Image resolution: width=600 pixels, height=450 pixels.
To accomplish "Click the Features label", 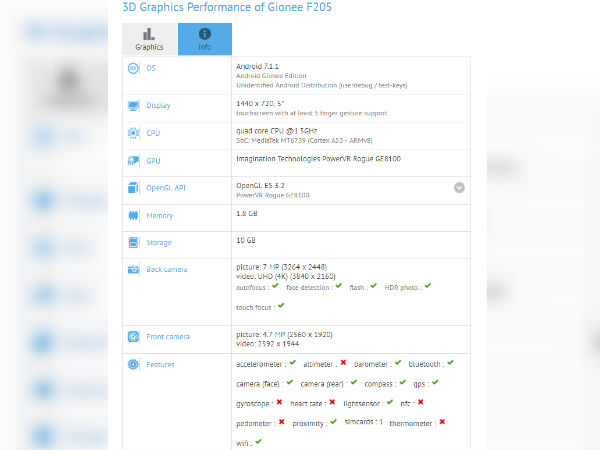I will (x=160, y=364).
